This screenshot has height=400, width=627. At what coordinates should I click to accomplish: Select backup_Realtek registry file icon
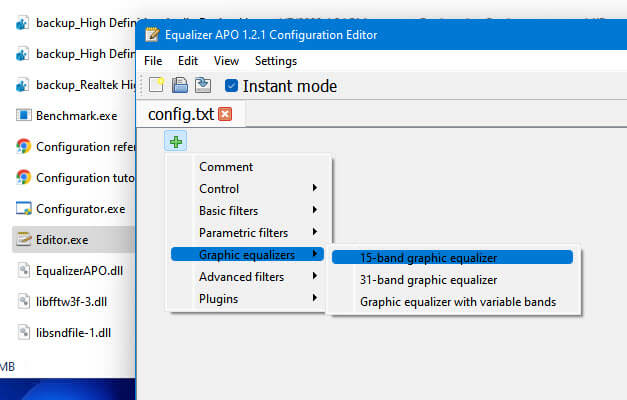point(23,85)
